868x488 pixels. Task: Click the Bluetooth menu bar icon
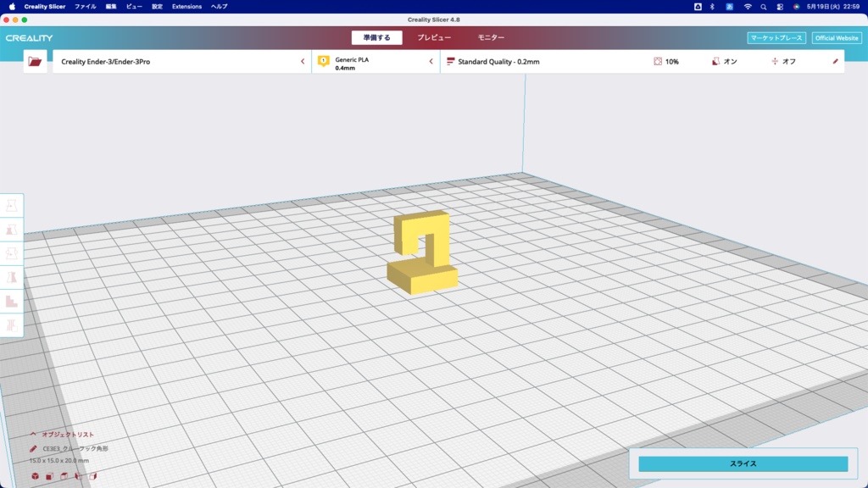712,7
